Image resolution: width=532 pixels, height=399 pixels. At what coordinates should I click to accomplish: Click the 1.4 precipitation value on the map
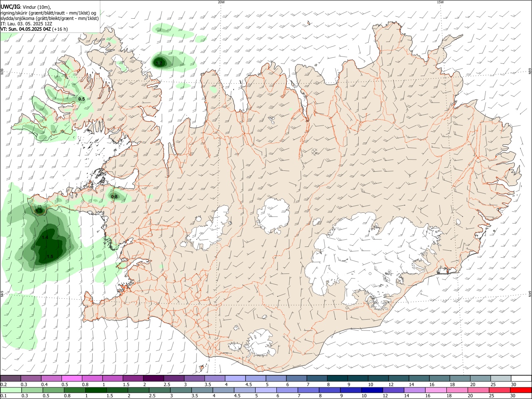(x=45, y=237)
